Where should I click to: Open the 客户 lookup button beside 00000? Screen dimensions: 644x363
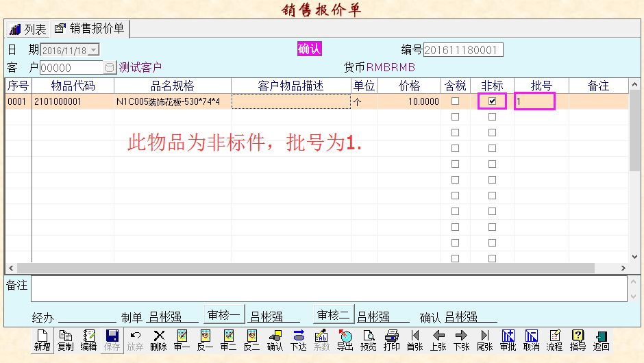point(109,67)
